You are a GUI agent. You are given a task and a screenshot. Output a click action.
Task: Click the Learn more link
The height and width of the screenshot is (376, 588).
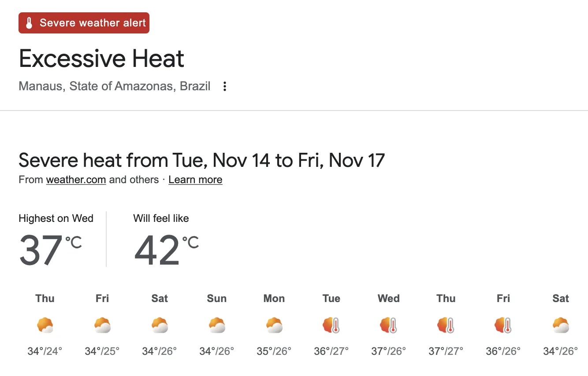pos(195,180)
